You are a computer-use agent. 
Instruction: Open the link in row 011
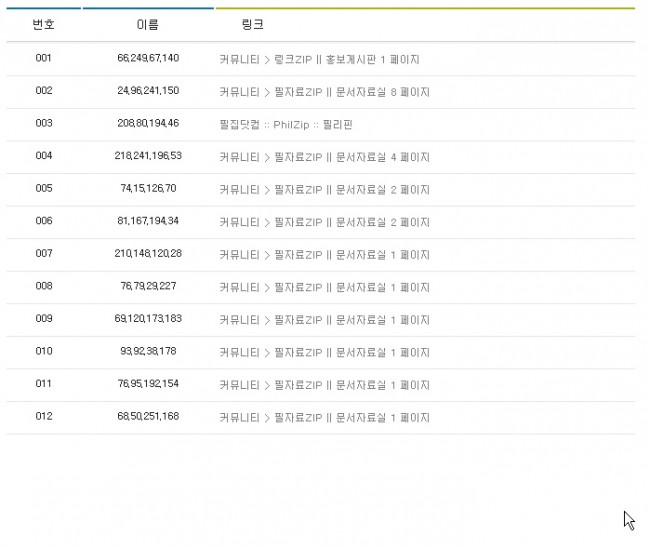pyautogui.click(x=325, y=385)
